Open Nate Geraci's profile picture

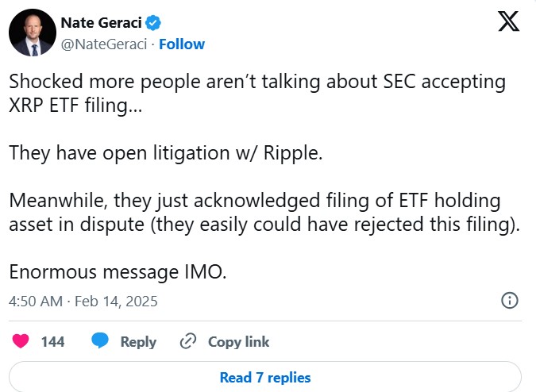click(x=31, y=32)
